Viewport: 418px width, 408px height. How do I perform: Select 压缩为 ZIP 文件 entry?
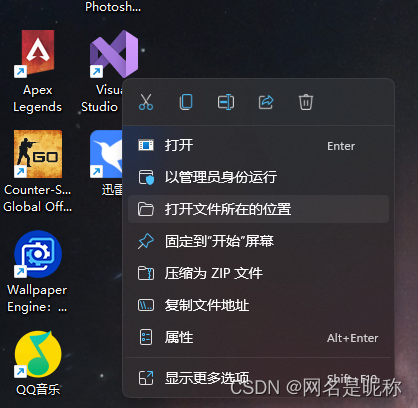click(258, 273)
